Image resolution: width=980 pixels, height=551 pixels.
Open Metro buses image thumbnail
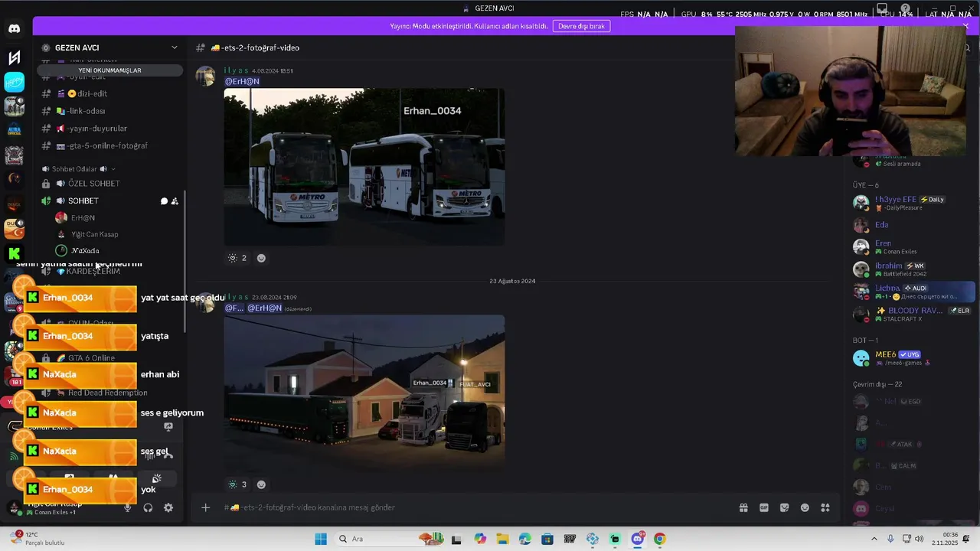point(364,167)
